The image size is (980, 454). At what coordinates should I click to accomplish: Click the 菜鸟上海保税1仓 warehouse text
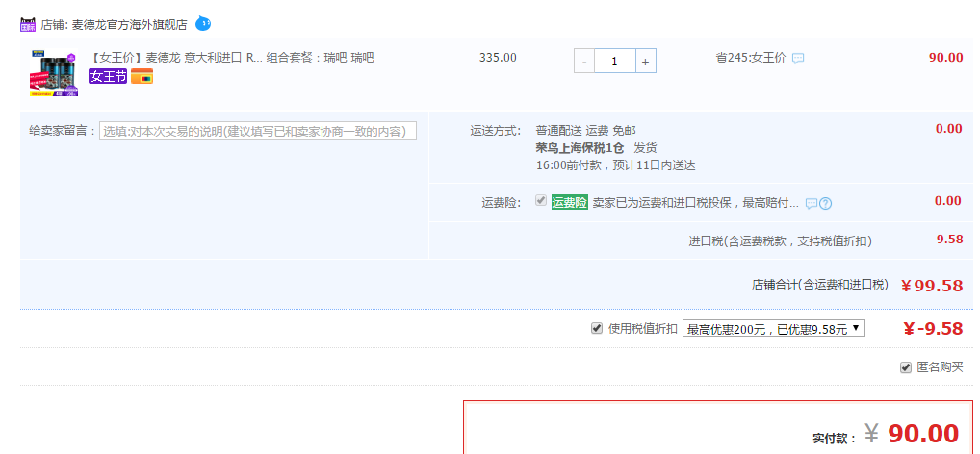pos(580,148)
